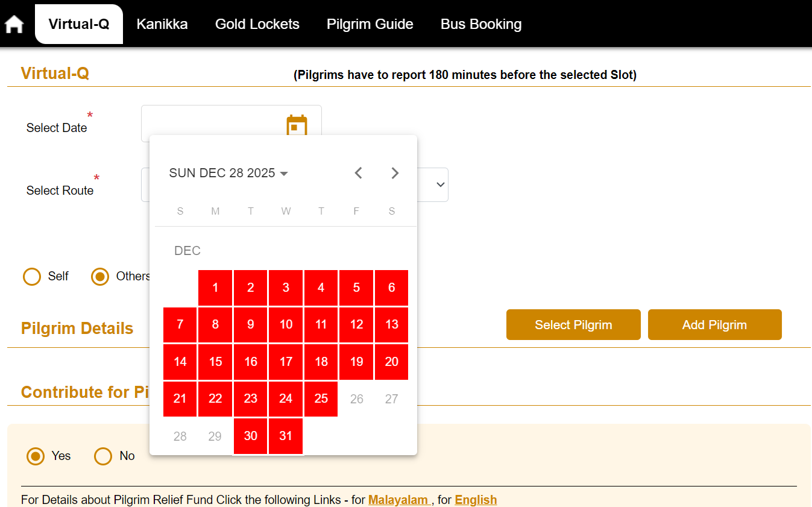Open the Select Route dropdown arrow
This screenshot has width=812, height=507.
440,184
